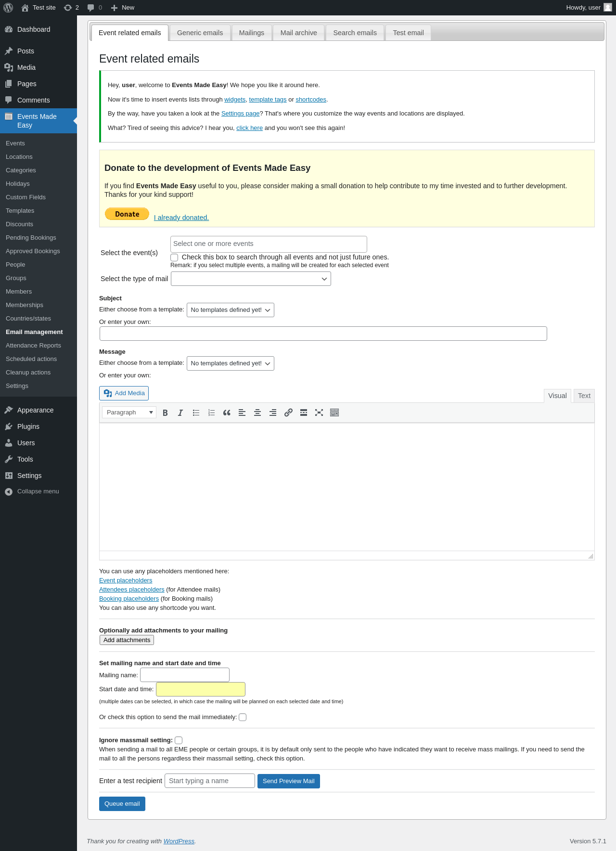Toggle italic formatting in the editor
The width and height of the screenshot is (616, 851).
pos(180,413)
